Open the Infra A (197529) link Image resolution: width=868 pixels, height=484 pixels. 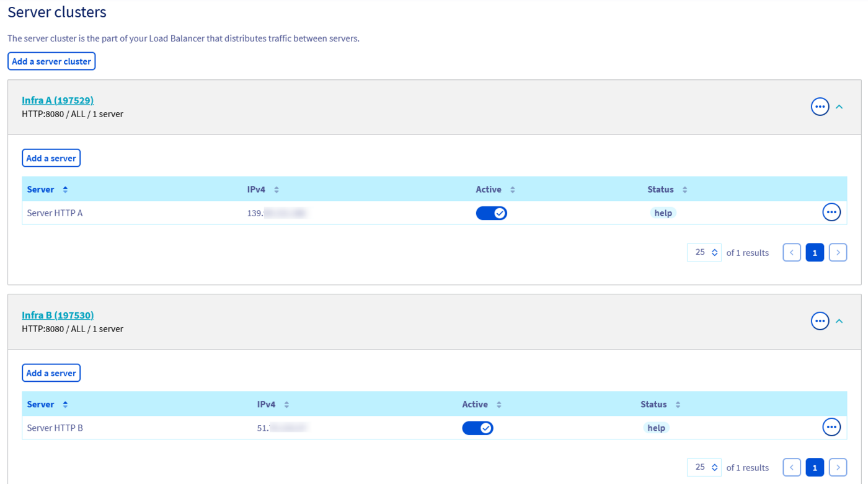click(58, 100)
